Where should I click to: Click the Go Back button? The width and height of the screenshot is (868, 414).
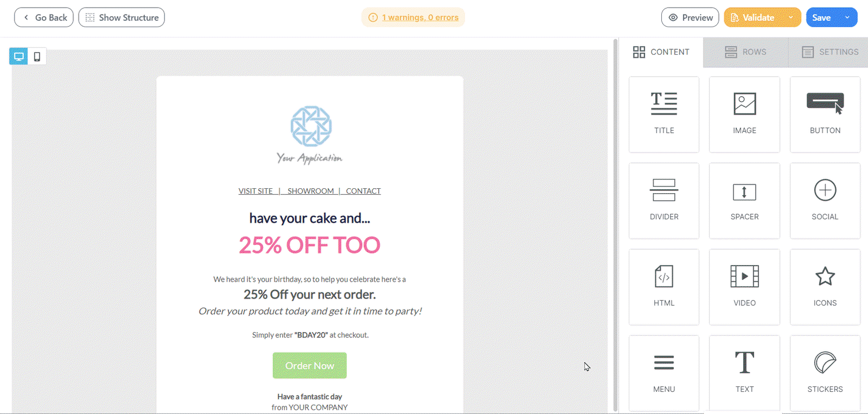[44, 17]
